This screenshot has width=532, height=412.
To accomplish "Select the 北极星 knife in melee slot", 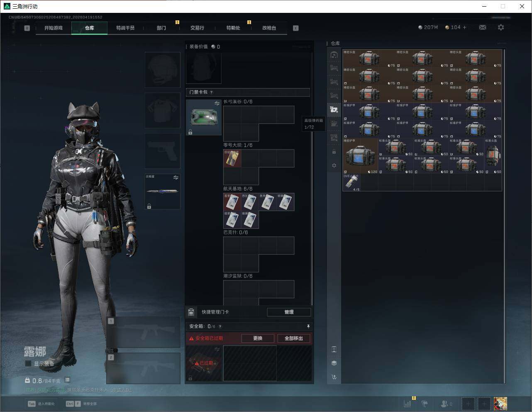I will tap(162, 191).
